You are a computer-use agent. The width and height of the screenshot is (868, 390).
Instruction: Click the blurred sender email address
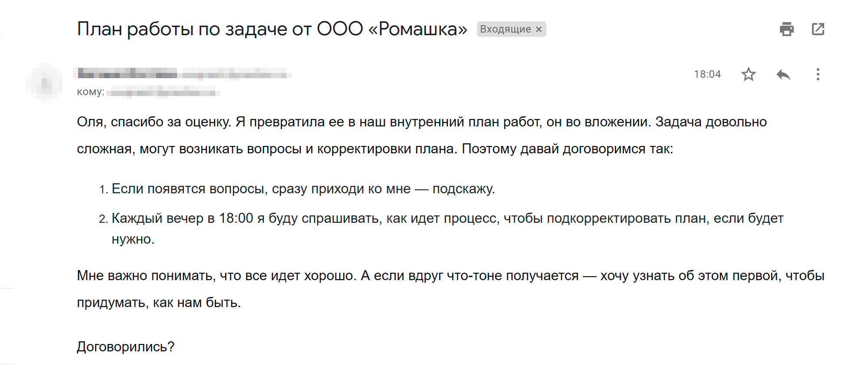point(236,74)
